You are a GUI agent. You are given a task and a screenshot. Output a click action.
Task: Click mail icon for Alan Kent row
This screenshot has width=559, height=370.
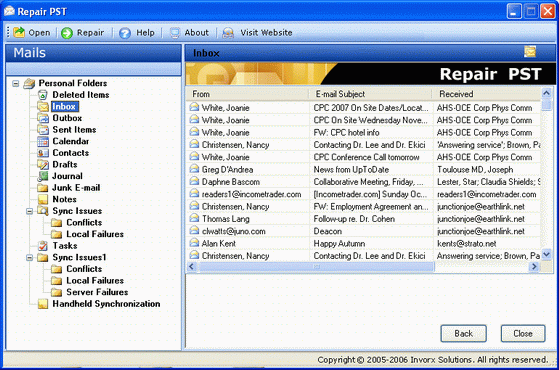pyautogui.click(x=194, y=243)
